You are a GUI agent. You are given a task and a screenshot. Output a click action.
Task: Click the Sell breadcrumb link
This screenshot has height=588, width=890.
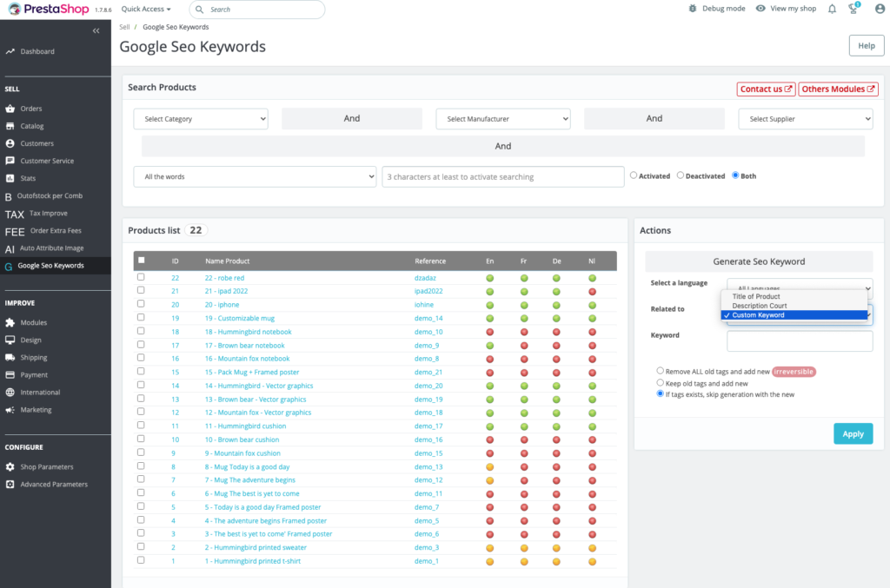click(124, 27)
